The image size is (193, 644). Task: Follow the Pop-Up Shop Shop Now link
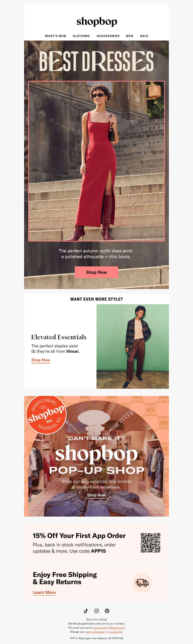pos(96,495)
